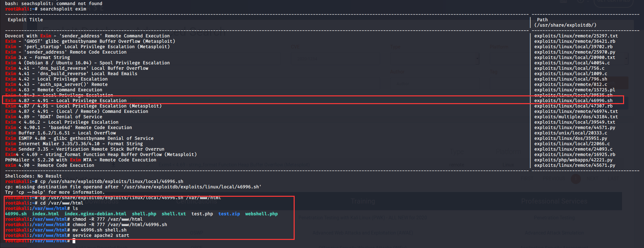Click path 'exploits/php/webapps/42221.py'

(573, 160)
